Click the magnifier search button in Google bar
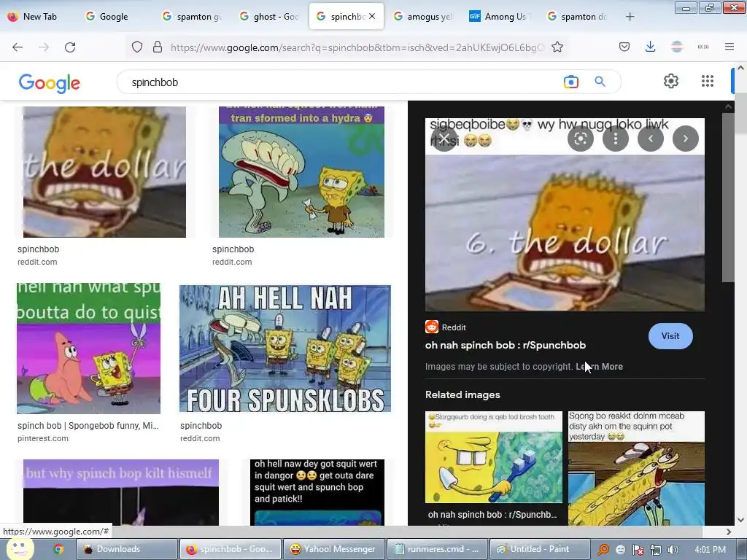Screen dimensions: 747x560 (600, 82)
